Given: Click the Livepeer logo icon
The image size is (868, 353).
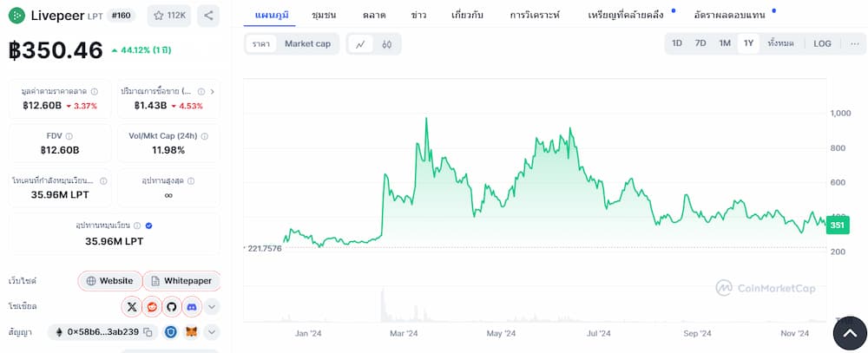Looking at the screenshot, I should [x=17, y=16].
